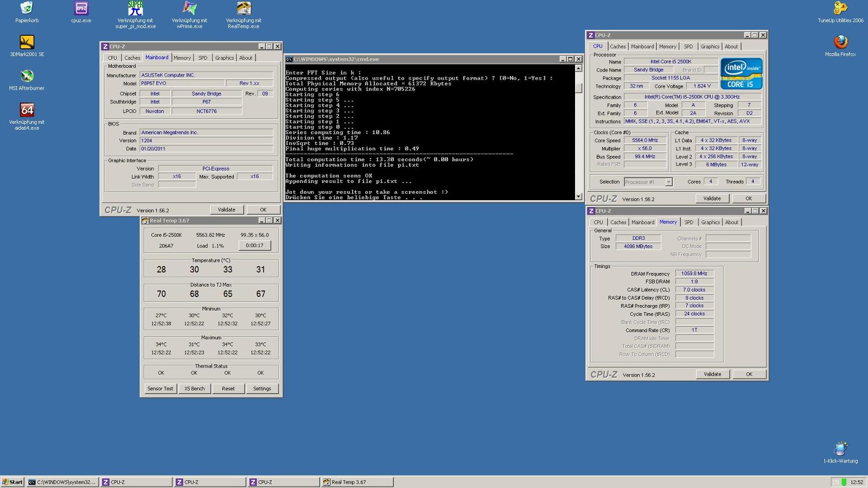Open the 1-Klick-Wartung desktop icon
This screenshot has height=488, width=868.
click(x=840, y=448)
